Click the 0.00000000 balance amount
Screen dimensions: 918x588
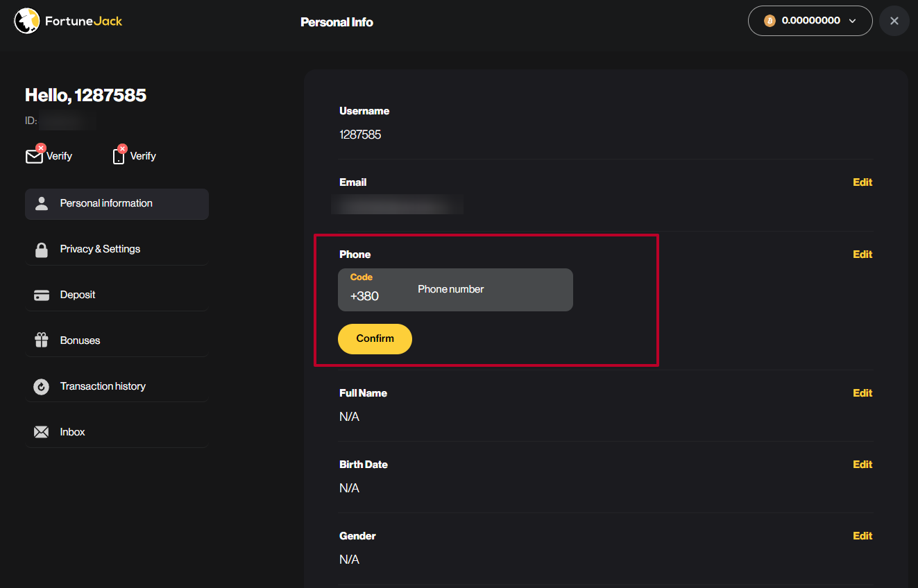(810, 21)
